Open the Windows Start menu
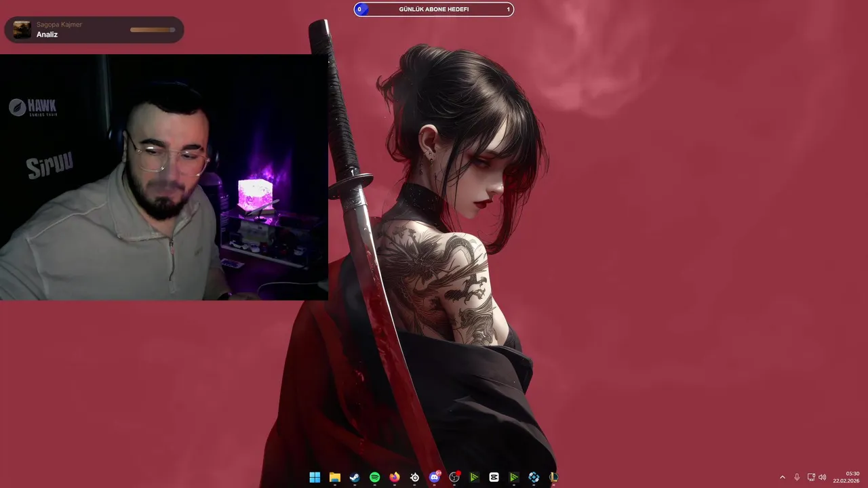 [315, 477]
